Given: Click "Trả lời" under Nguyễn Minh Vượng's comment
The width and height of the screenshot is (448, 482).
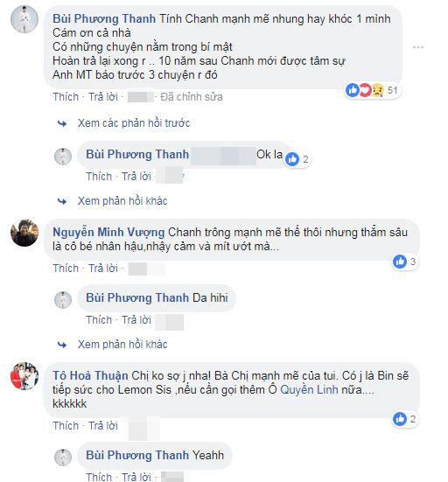Looking at the screenshot, I should (x=103, y=269).
